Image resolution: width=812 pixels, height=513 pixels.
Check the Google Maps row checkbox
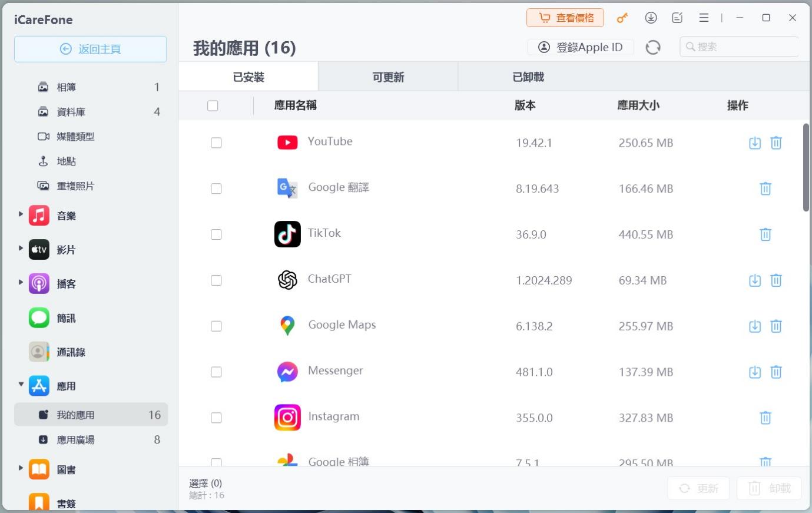tap(216, 326)
